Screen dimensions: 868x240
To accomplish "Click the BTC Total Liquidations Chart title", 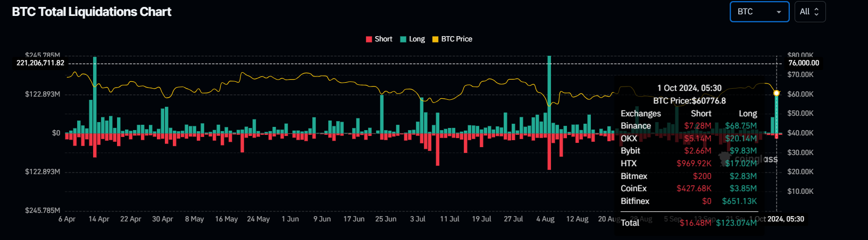I will tap(91, 12).
